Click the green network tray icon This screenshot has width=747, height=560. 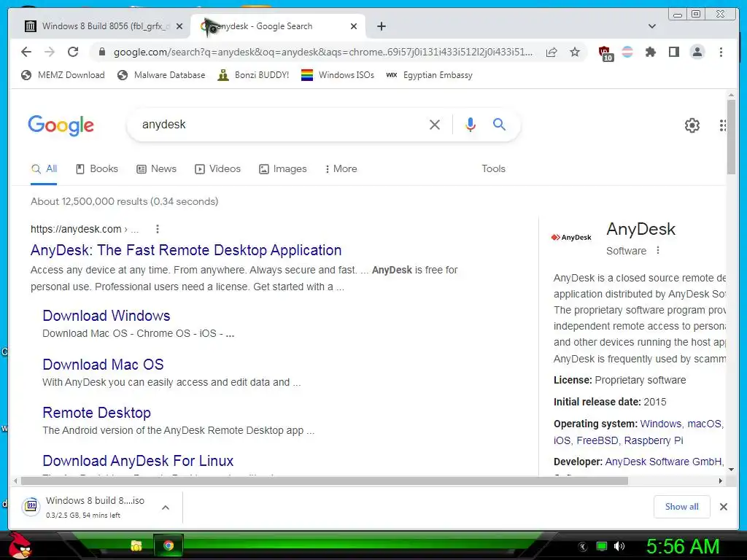(x=602, y=546)
